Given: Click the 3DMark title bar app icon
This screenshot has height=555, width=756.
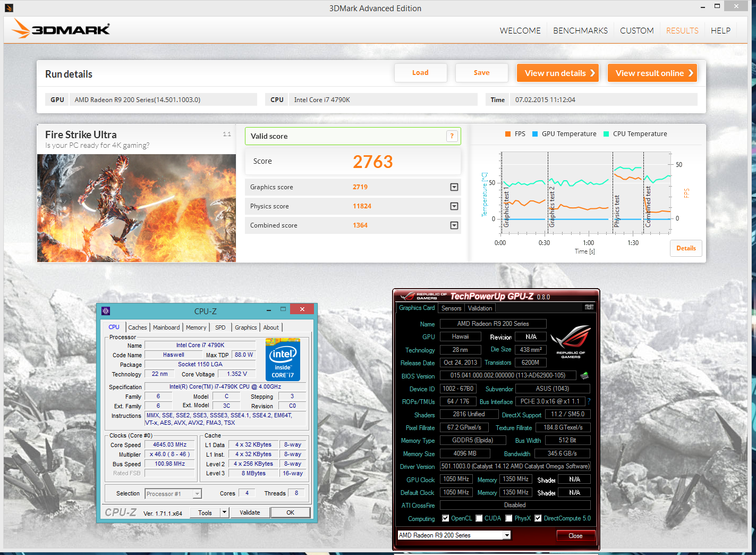Looking at the screenshot, I should tap(9, 8).
